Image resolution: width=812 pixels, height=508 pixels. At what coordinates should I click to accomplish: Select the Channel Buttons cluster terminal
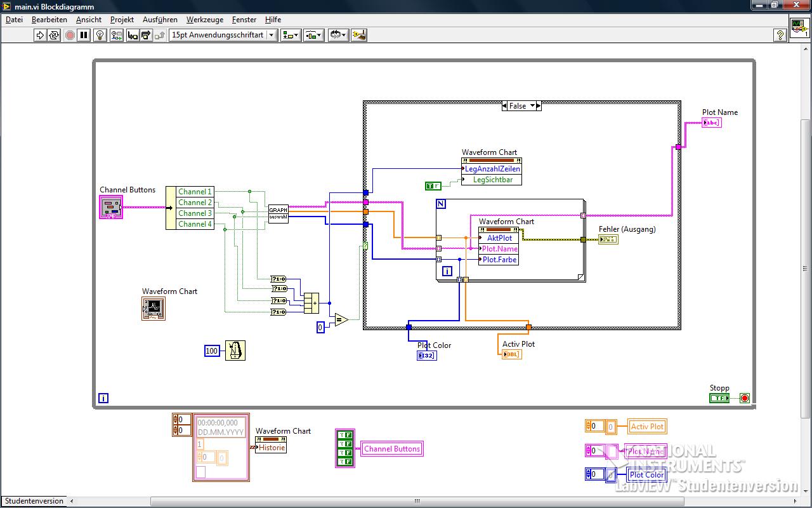(x=110, y=207)
